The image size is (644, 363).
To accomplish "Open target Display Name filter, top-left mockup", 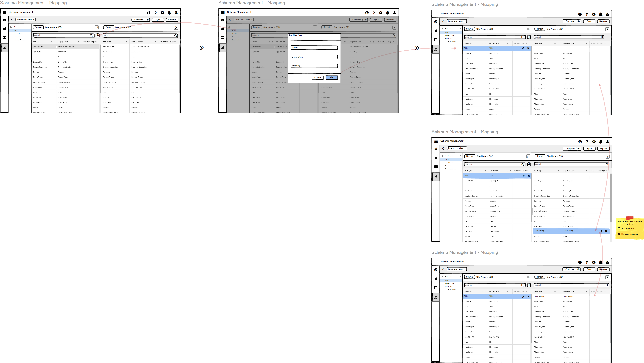I will click(155, 42).
